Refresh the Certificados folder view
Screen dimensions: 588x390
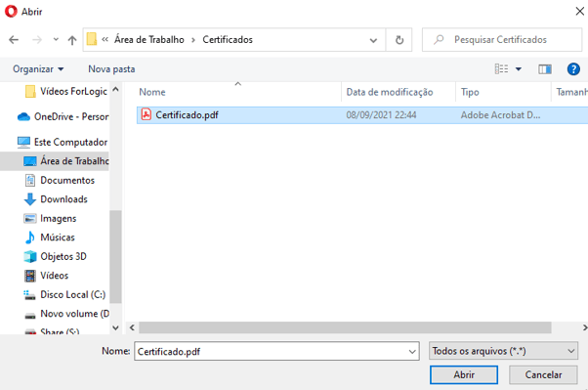(x=399, y=40)
